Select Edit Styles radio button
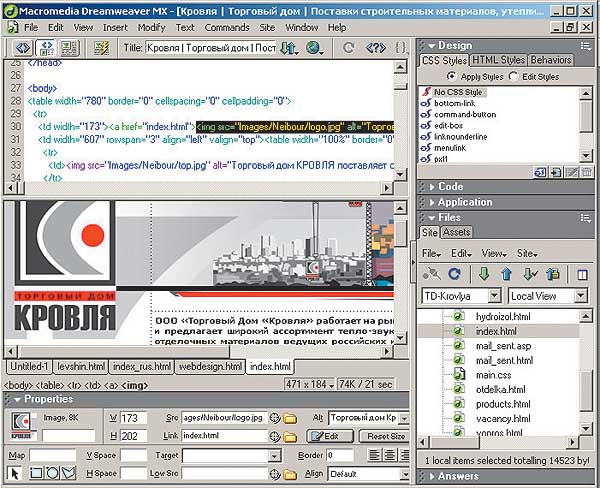The width and height of the screenshot is (600, 488). pyautogui.click(x=513, y=77)
